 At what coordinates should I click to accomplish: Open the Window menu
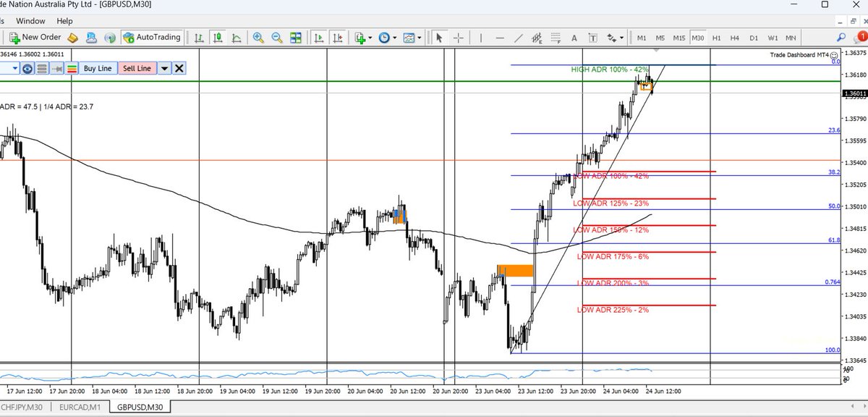click(x=30, y=21)
